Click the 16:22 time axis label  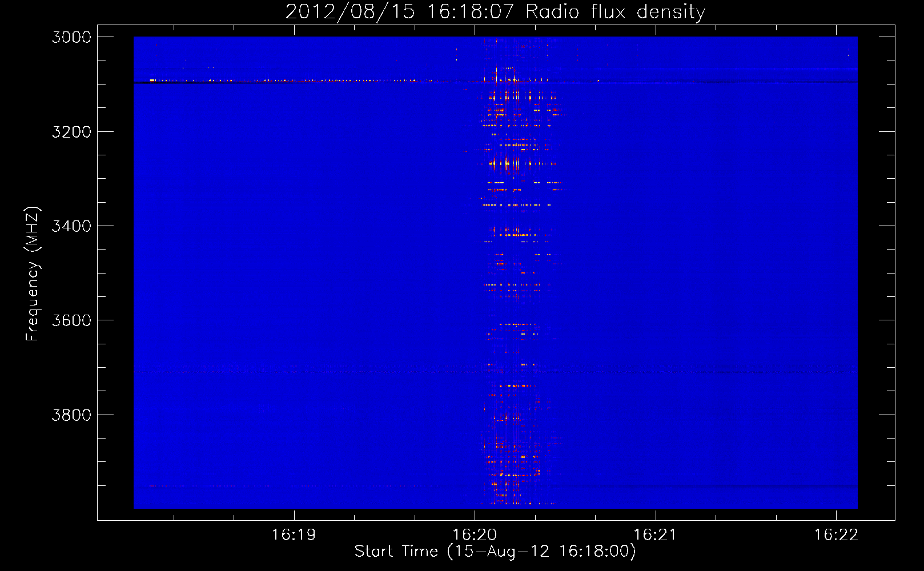coord(836,534)
